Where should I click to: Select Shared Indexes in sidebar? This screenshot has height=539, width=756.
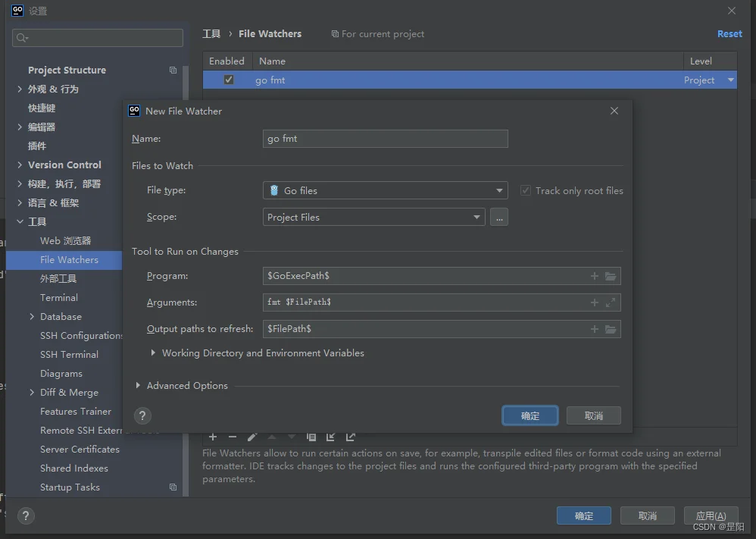point(73,468)
